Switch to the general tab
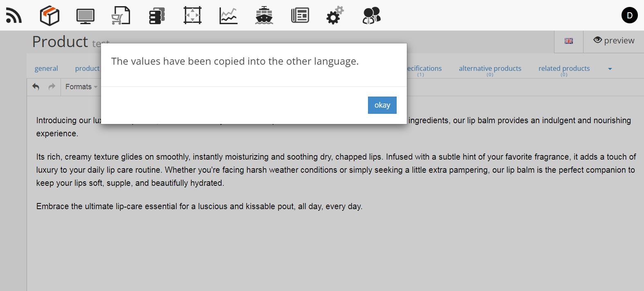Image resolution: width=644 pixels, height=291 pixels. tap(46, 68)
